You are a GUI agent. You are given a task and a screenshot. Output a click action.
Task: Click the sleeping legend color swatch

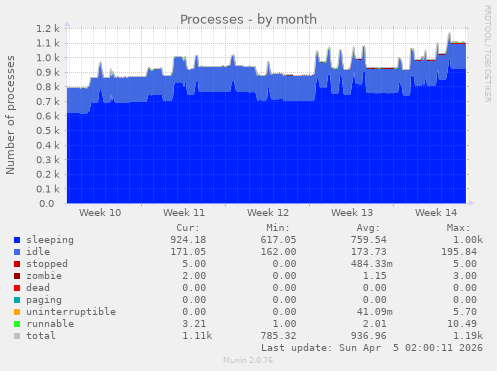pyautogui.click(x=17, y=240)
